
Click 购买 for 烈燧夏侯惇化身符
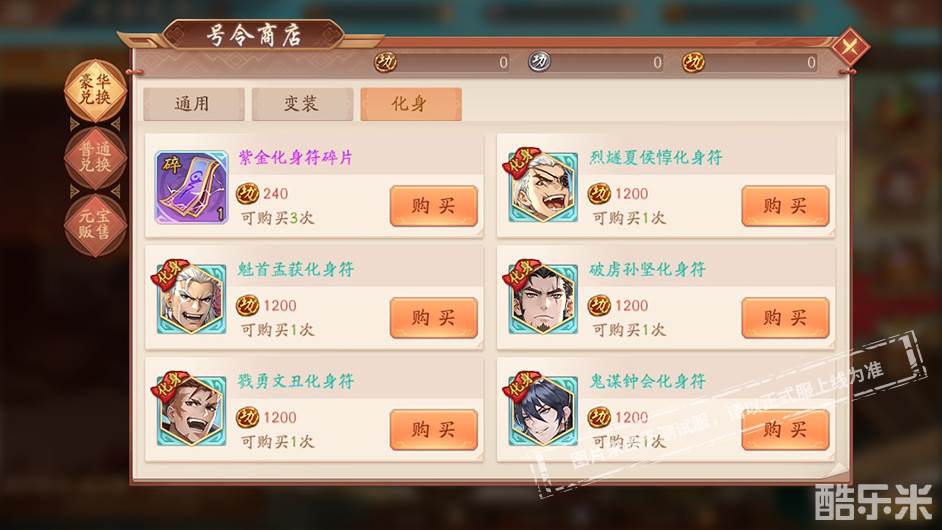click(x=785, y=206)
